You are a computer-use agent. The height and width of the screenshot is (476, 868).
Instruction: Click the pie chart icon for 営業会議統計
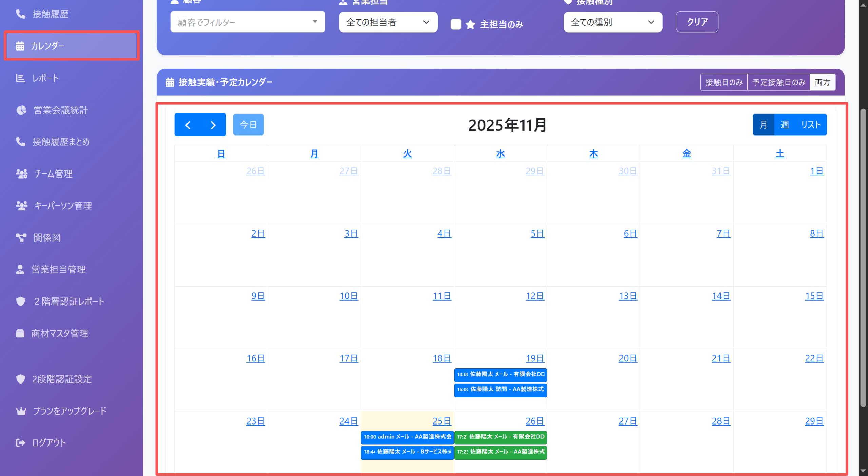21,110
